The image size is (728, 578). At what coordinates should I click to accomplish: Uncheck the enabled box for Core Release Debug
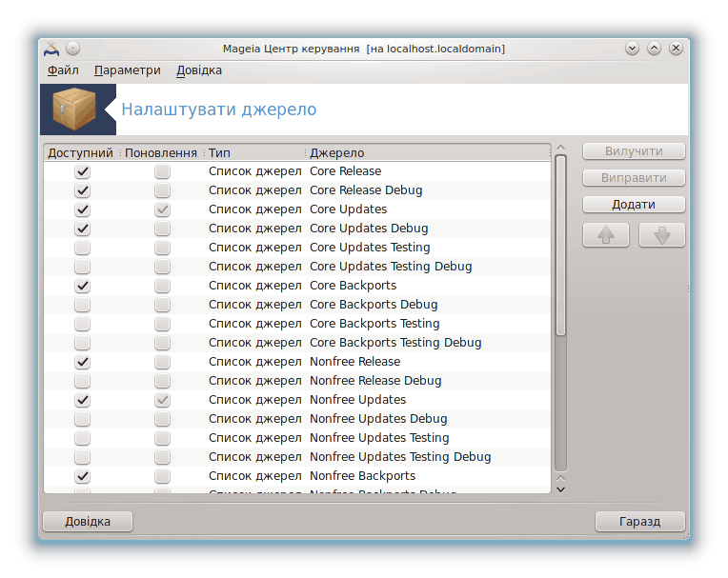pyautogui.click(x=83, y=190)
